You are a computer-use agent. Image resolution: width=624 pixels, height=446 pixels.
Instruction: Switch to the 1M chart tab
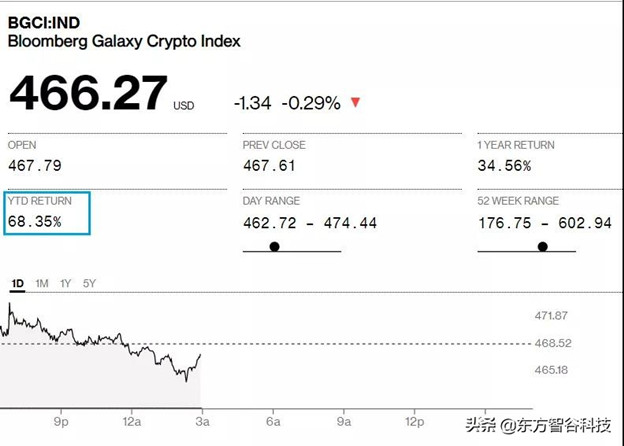42,284
